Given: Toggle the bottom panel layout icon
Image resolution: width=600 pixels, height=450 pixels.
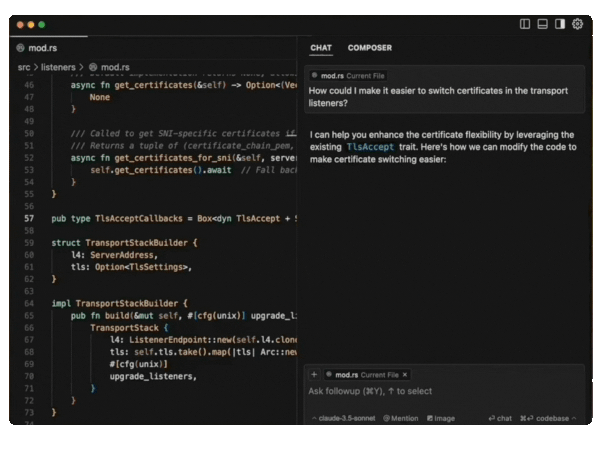Looking at the screenshot, I should [x=542, y=24].
